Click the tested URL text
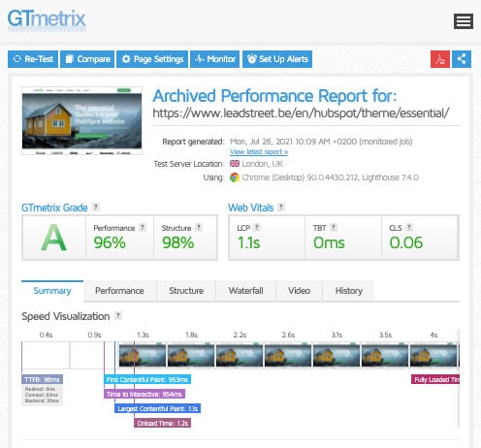This screenshot has height=448, width=481. pyautogui.click(x=301, y=113)
